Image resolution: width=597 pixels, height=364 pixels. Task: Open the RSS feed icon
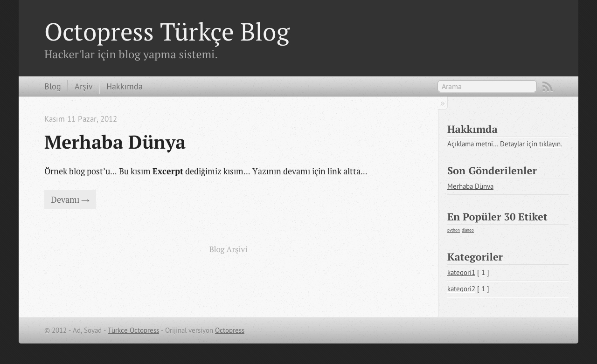pyautogui.click(x=548, y=87)
